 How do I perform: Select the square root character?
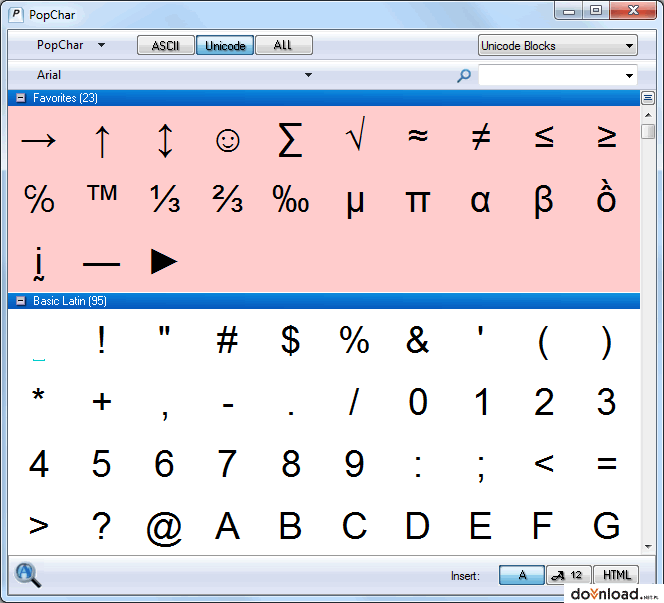tap(355, 135)
